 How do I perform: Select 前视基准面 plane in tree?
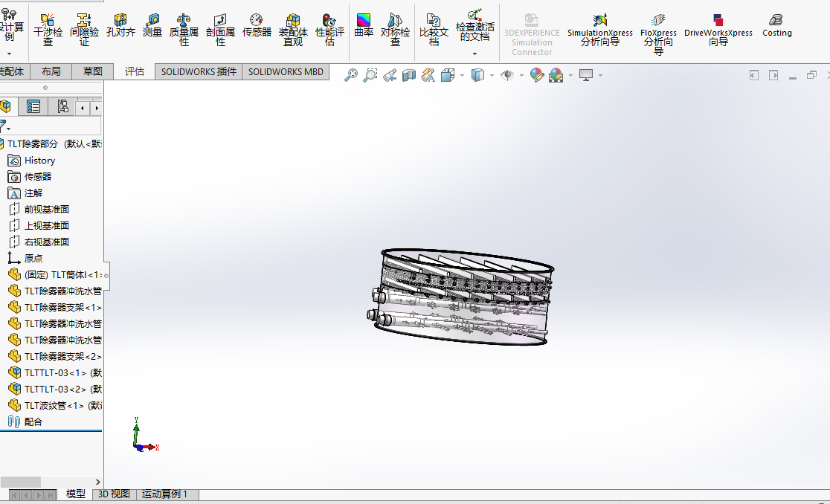pyautogui.click(x=47, y=210)
